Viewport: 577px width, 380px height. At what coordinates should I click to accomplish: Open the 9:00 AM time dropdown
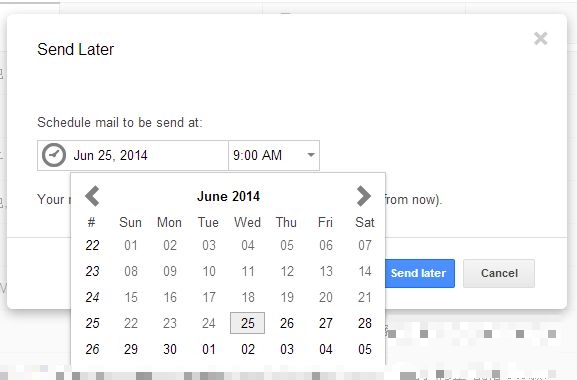[274, 155]
